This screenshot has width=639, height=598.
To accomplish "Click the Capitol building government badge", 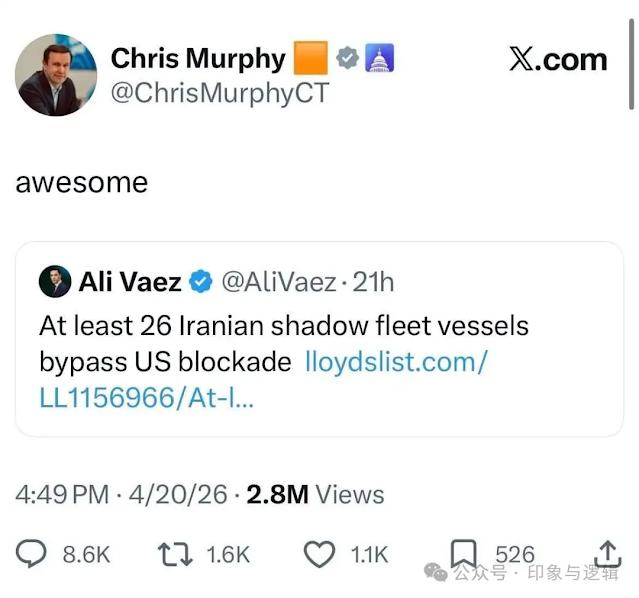I will pos(379,59).
